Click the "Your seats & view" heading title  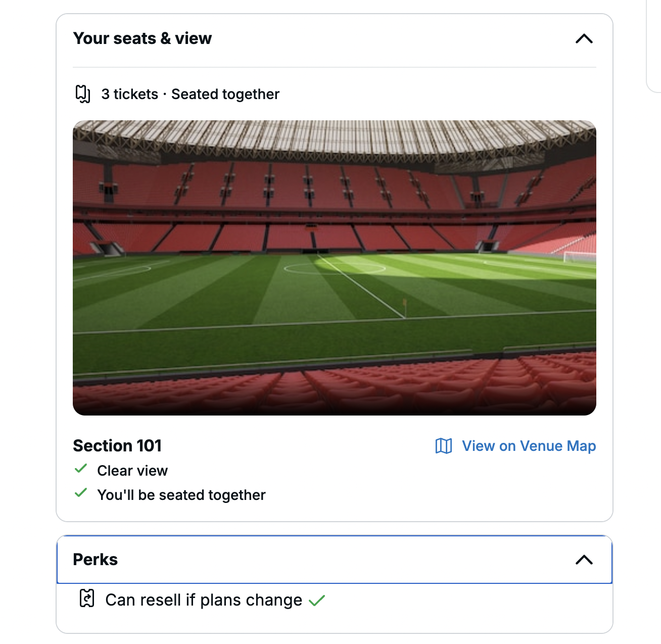click(x=143, y=38)
